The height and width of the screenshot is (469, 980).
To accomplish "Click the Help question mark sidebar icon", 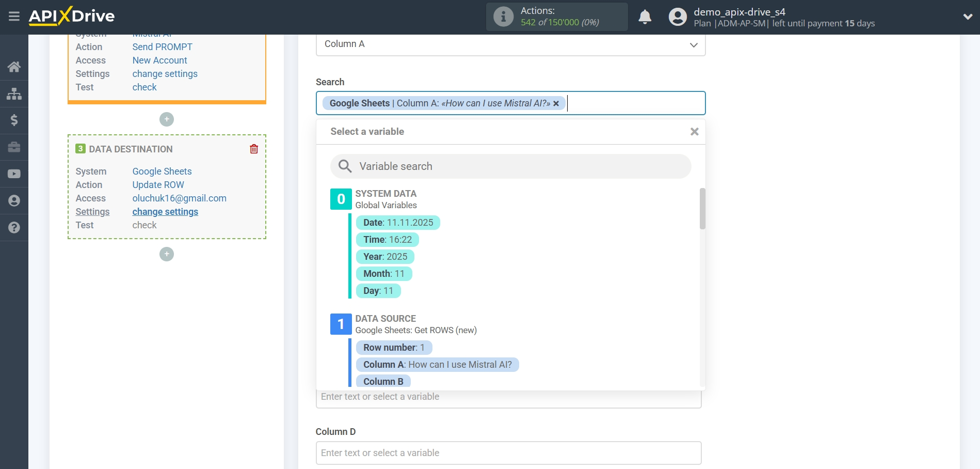I will click(x=14, y=227).
